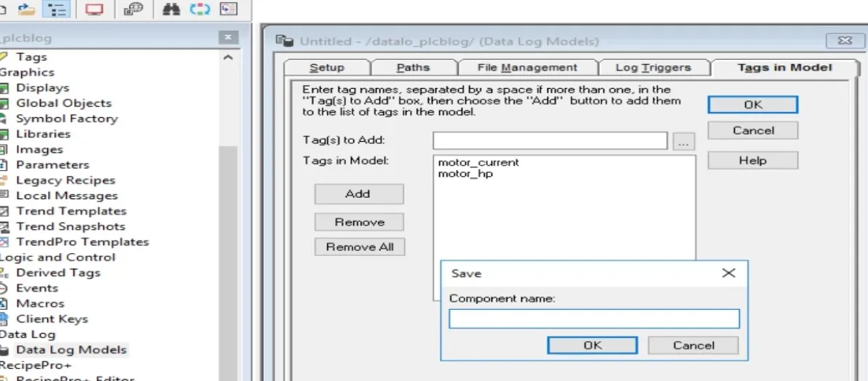The height and width of the screenshot is (381, 868).
Task: Click the TrendPro Templates tree icon
Action: tap(4, 242)
